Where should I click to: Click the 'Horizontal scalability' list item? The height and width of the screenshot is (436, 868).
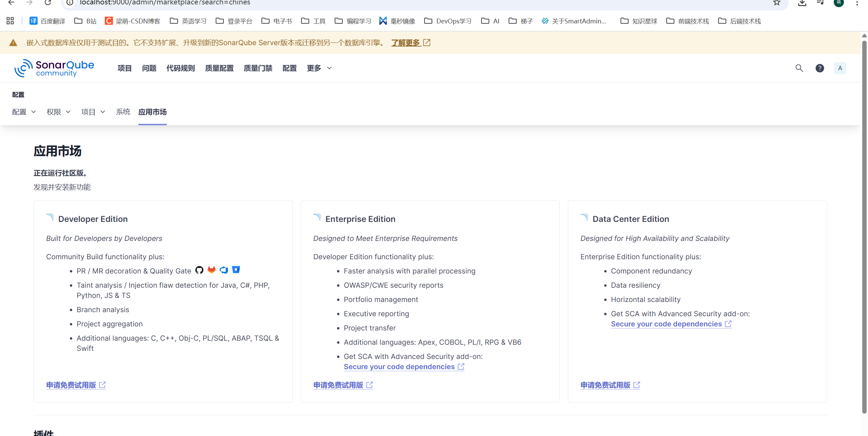tap(646, 300)
